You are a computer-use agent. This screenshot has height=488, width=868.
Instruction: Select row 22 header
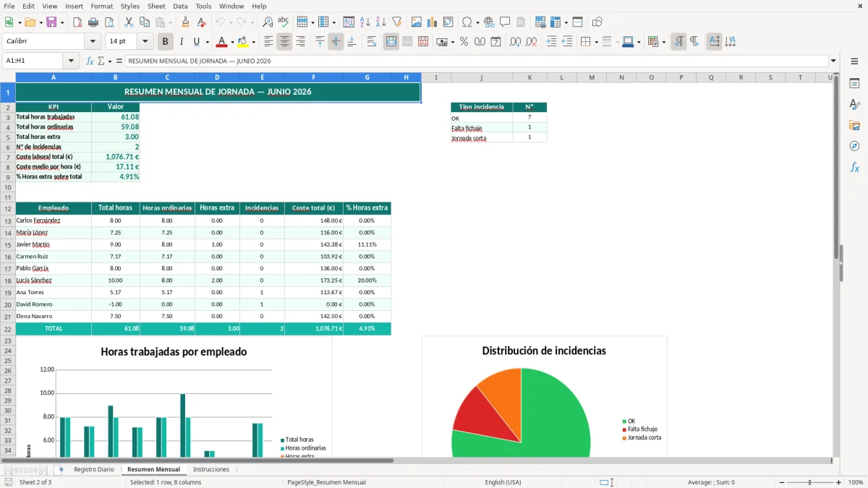pos(8,329)
